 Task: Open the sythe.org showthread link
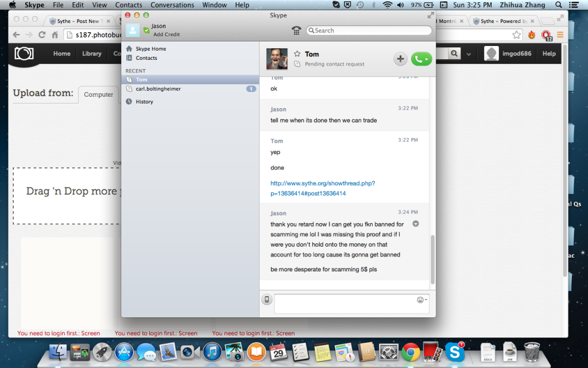coord(323,188)
